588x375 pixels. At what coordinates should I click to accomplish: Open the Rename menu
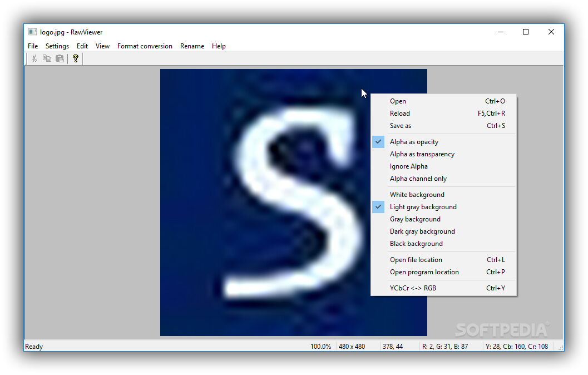coord(192,46)
